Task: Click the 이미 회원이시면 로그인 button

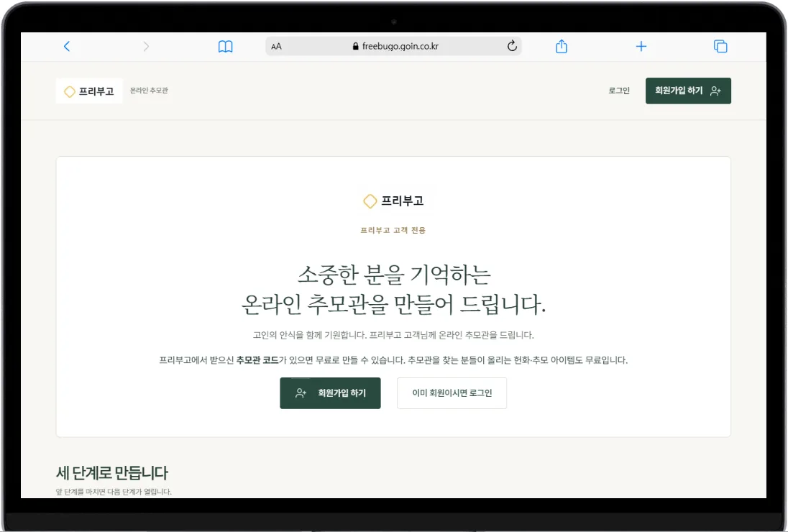Action: pyautogui.click(x=452, y=393)
